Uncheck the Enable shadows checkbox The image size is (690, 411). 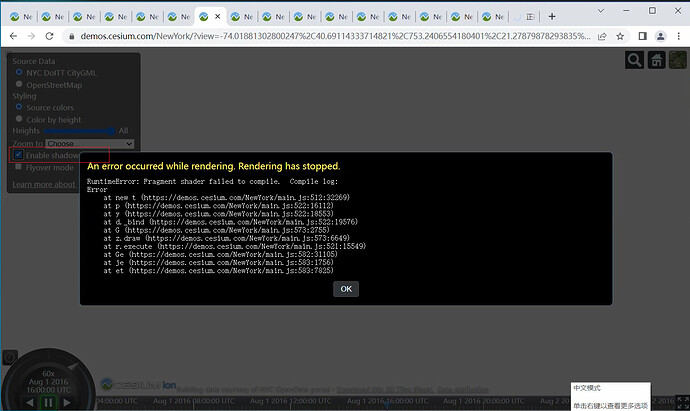tap(18, 154)
